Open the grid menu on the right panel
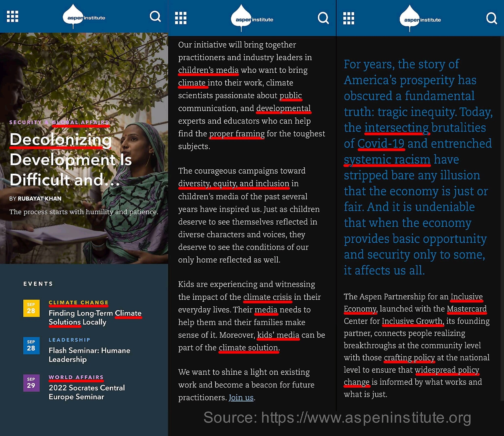Screen dimensions: 504x436 click(349, 18)
